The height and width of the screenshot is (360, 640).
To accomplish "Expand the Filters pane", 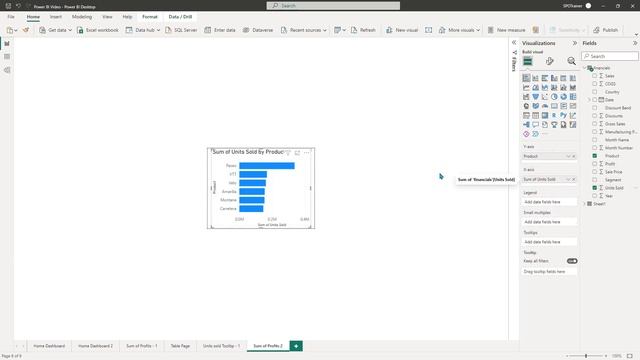I will point(514,43).
